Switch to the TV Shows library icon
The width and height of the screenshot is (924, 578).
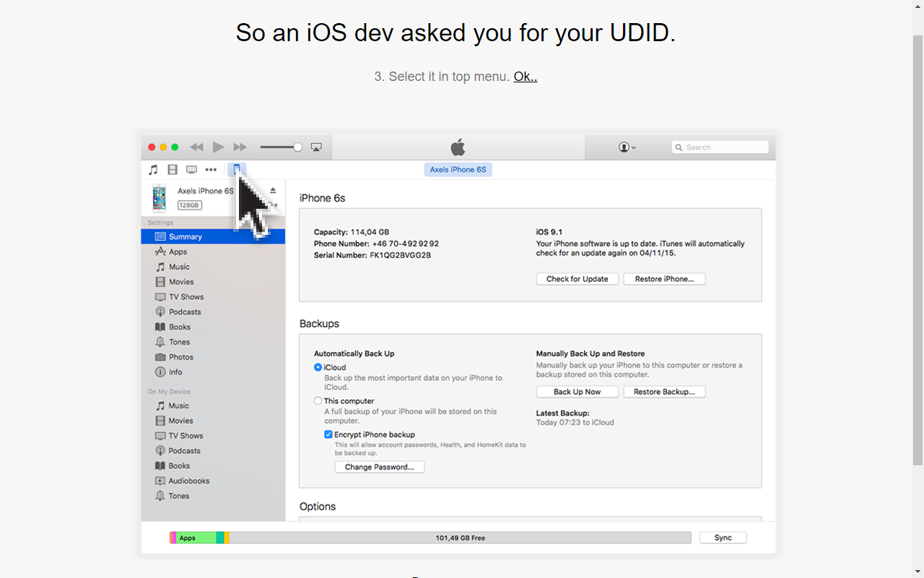[x=191, y=170]
